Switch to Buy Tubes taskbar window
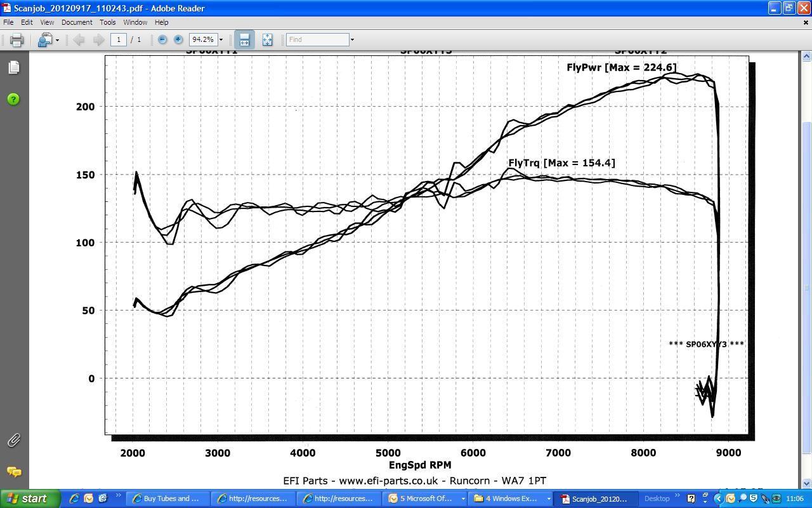The width and height of the screenshot is (812, 508). pyautogui.click(x=166, y=498)
